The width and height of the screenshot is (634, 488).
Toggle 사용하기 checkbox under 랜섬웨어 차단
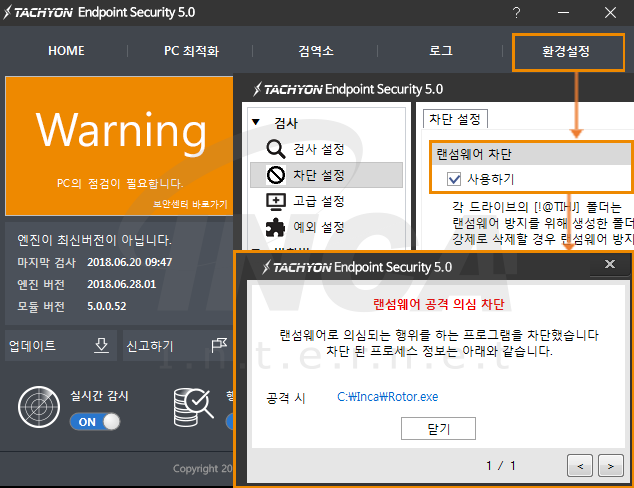click(x=454, y=179)
